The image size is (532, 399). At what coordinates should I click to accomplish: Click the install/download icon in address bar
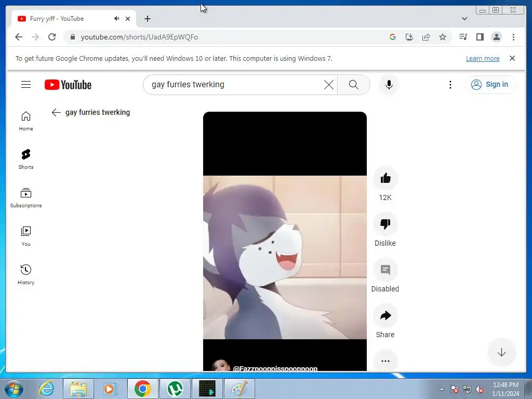coord(409,37)
